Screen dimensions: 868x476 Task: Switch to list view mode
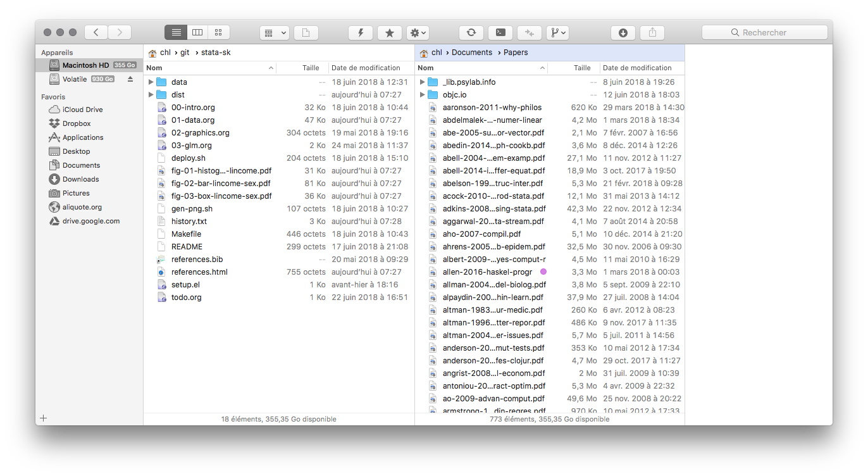point(176,32)
